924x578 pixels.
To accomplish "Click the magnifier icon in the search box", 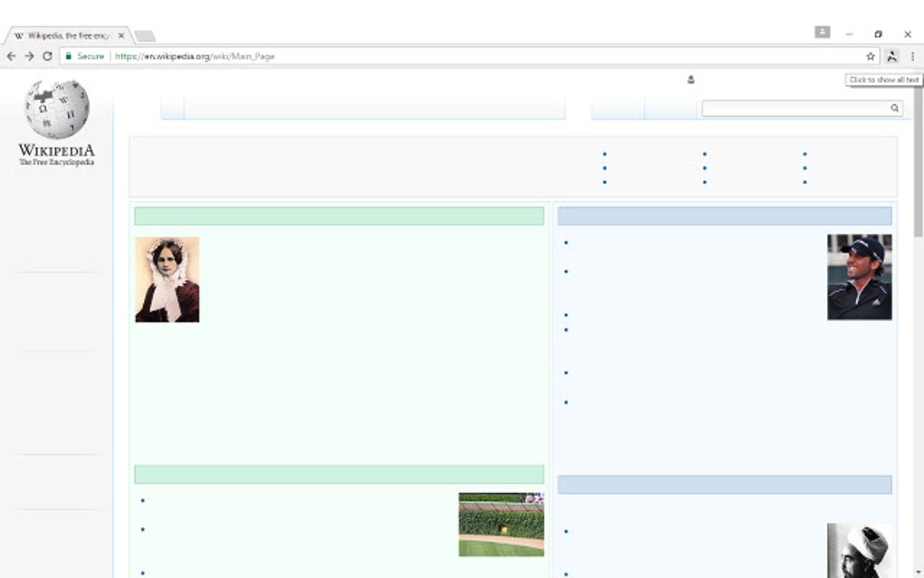I will (895, 108).
